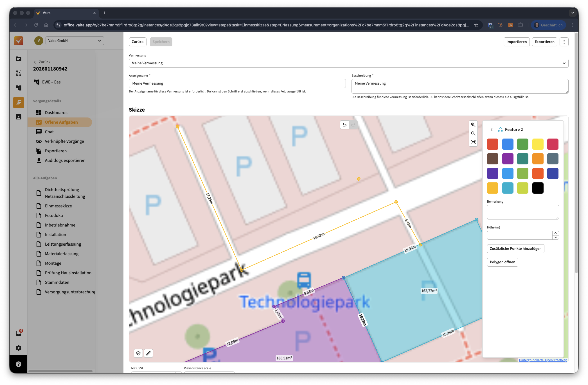Zoom out on the sketch map

473,133
